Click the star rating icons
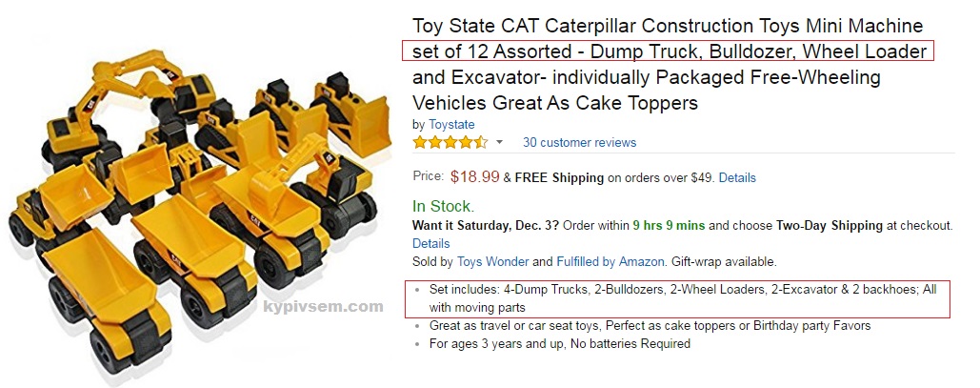Viewport: 980px width, 388px height. coord(450,142)
